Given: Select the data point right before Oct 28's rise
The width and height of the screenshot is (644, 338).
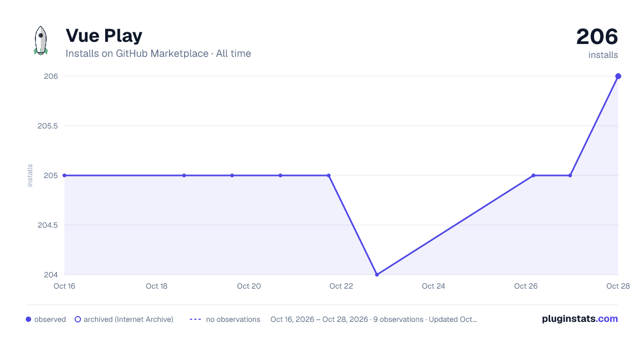Looking at the screenshot, I should tap(570, 175).
